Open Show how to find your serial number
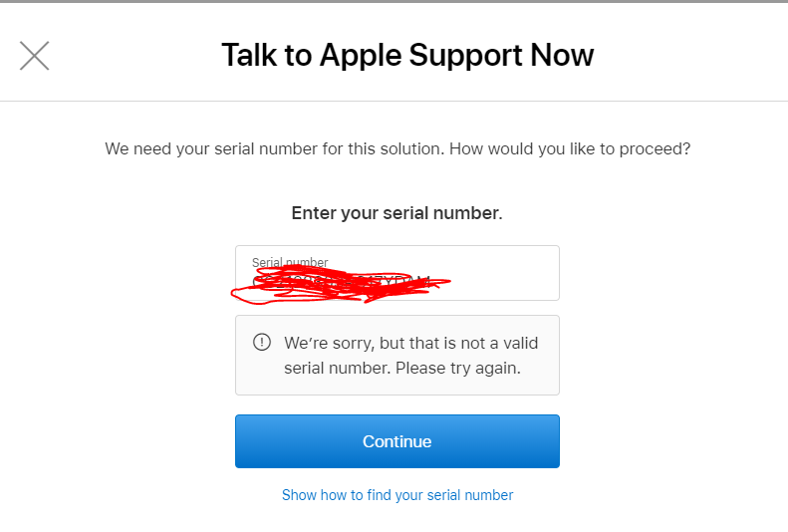The image size is (788, 532). (x=397, y=495)
